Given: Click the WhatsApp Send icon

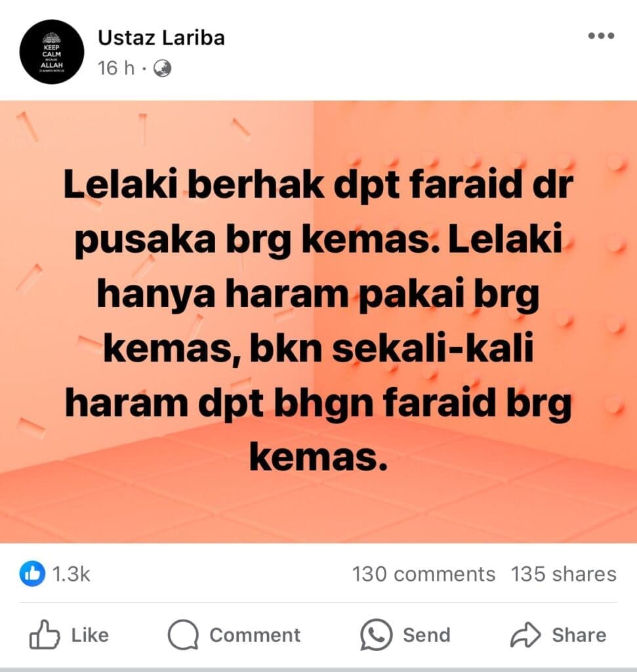Looking at the screenshot, I should tap(376, 635).
